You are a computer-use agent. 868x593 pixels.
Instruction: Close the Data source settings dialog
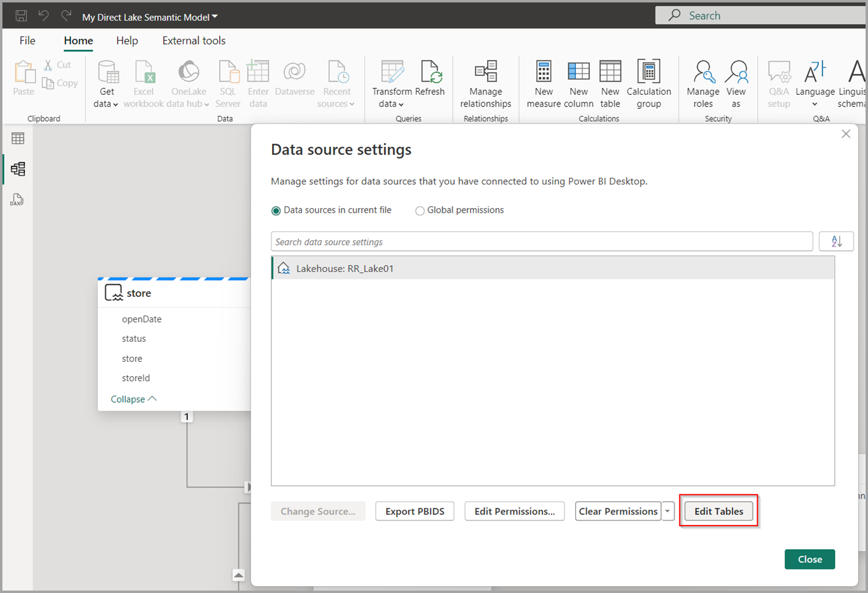click(810, 560)
